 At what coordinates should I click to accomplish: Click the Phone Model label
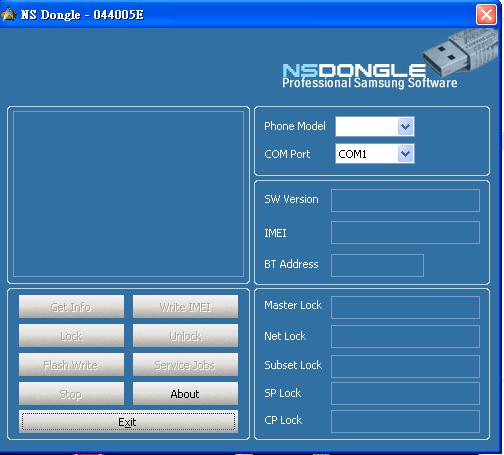(295, 126)
